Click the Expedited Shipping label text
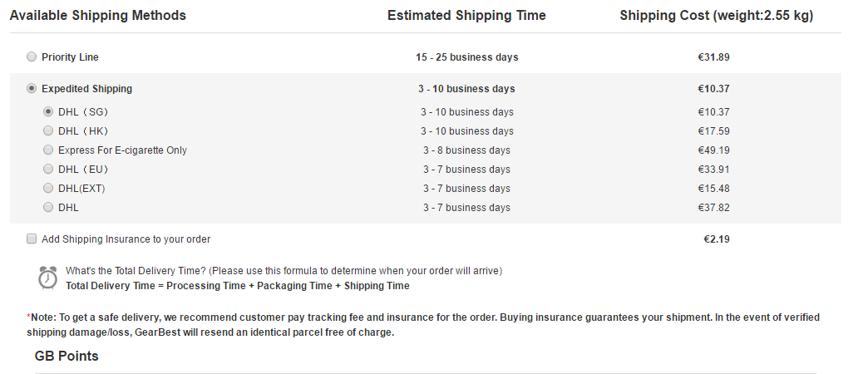 click(87, 89)
